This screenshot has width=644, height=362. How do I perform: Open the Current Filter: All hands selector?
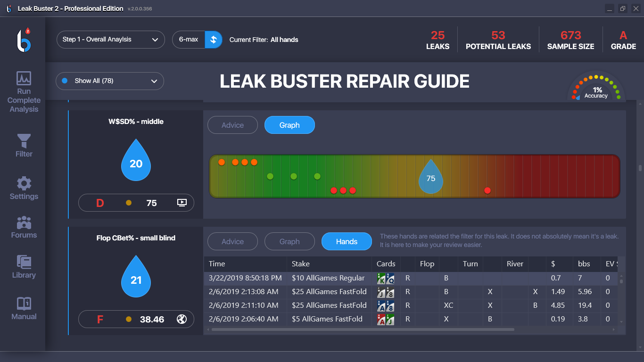(264, 40)
